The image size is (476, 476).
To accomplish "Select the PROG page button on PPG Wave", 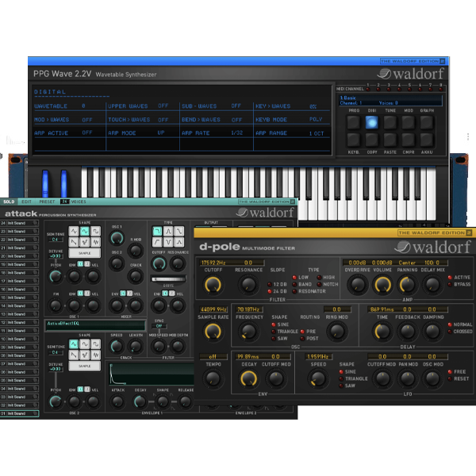I will (354, 123).
